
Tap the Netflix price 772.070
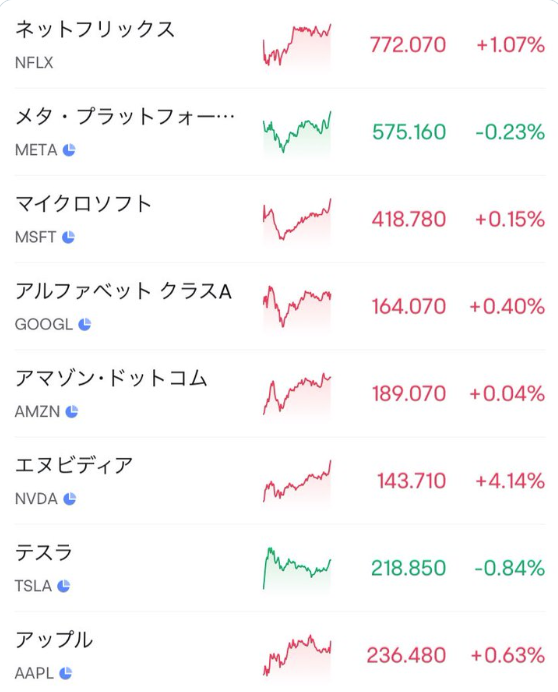(x=408, y=45)
